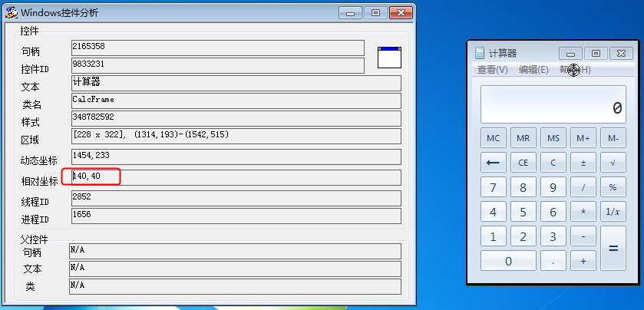Click the 区域 field with window rectangle

pos(236,136)
